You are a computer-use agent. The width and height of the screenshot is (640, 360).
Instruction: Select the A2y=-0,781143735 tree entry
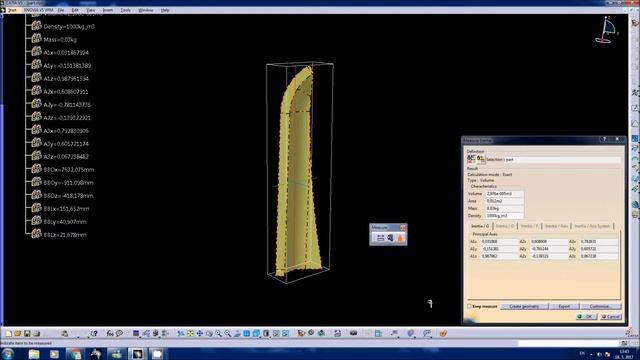[x=67, y=105]
